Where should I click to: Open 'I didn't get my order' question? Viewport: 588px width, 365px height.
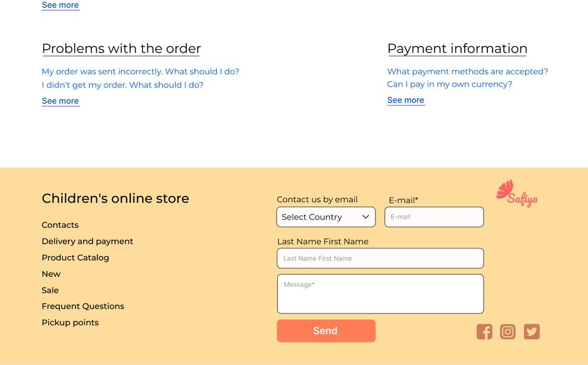[122, 85]
